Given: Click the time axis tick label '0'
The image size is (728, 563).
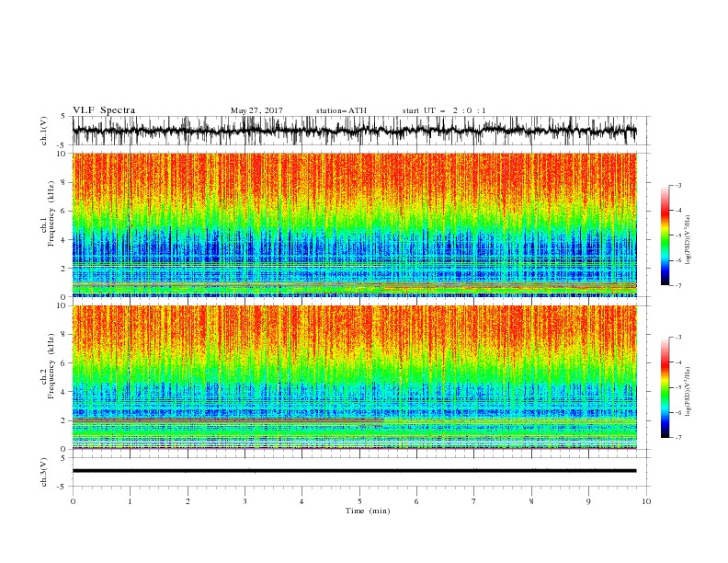Looking at the screenshot, I should tap(73, 501).
